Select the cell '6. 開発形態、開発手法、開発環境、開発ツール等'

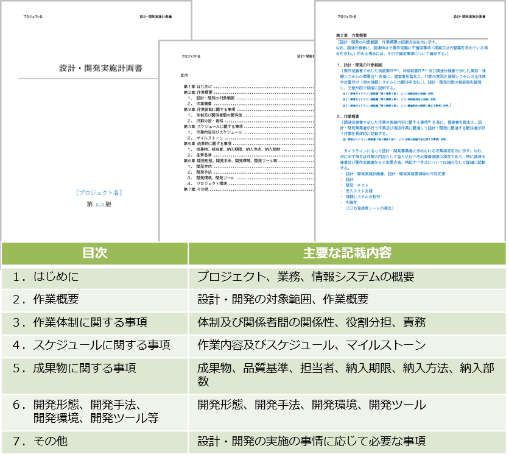point(95,412)
